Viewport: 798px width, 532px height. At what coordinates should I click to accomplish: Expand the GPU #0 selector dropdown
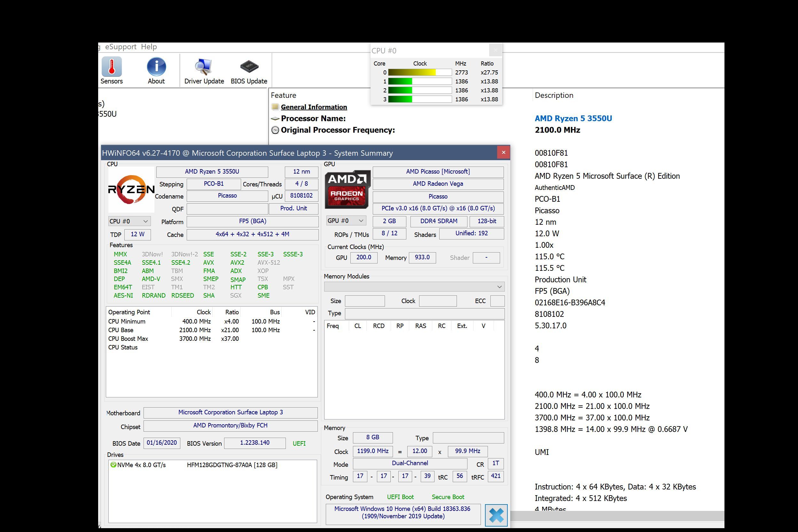346,221
